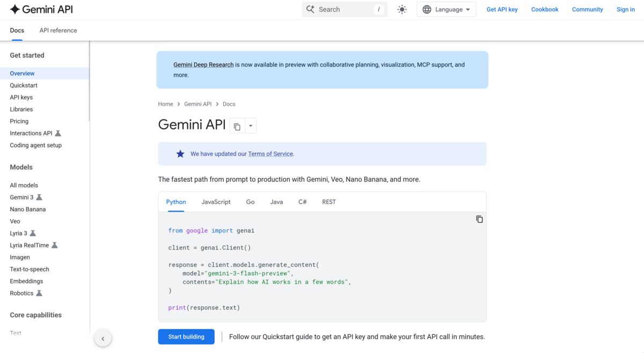This screenshot has height=353, width=644.
Task: Select the JavaScript code tab
Action: point(216,202)
